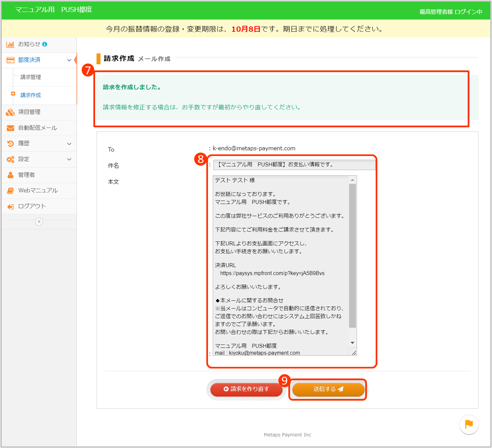Click the gears icon next to 設定
Image resolution: width=492 pixels, height=448 pixels.
click(10, 159)
